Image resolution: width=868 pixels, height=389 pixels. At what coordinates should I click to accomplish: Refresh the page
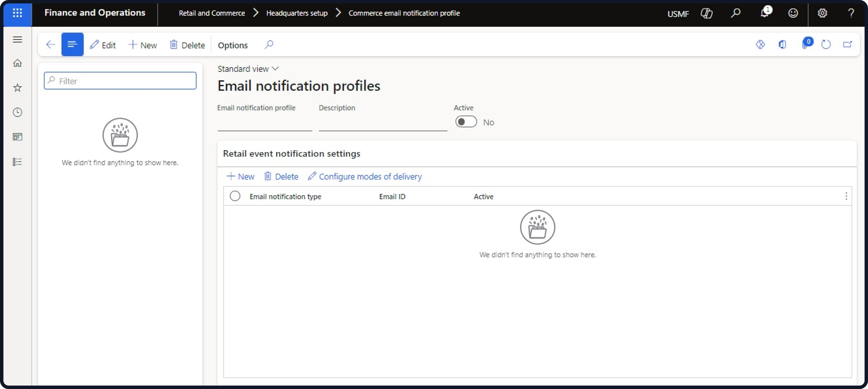point(826,45)
